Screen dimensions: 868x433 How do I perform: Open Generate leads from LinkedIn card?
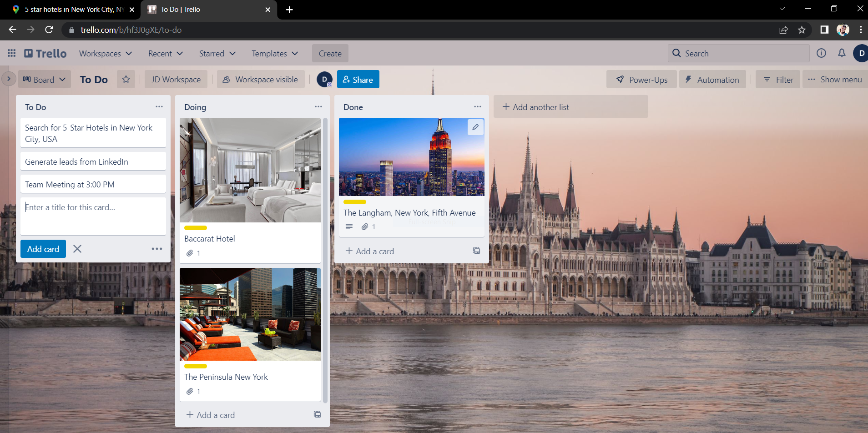pos(93,161)
